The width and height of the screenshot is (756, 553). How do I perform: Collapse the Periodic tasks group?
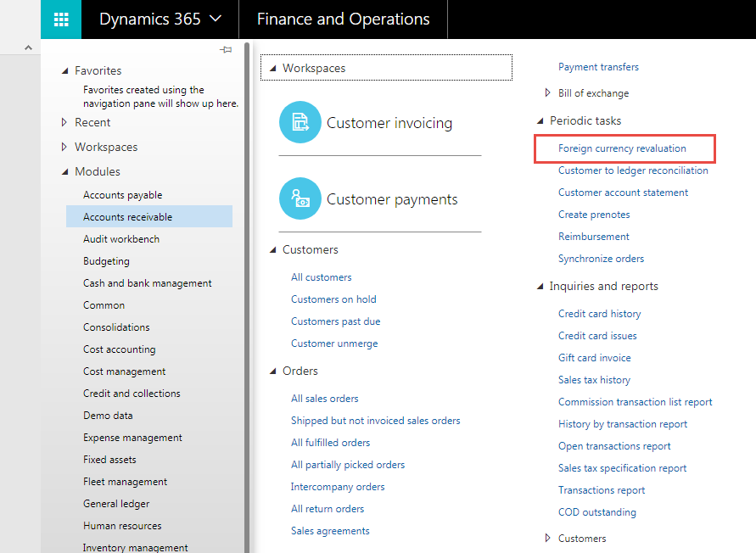540,121
